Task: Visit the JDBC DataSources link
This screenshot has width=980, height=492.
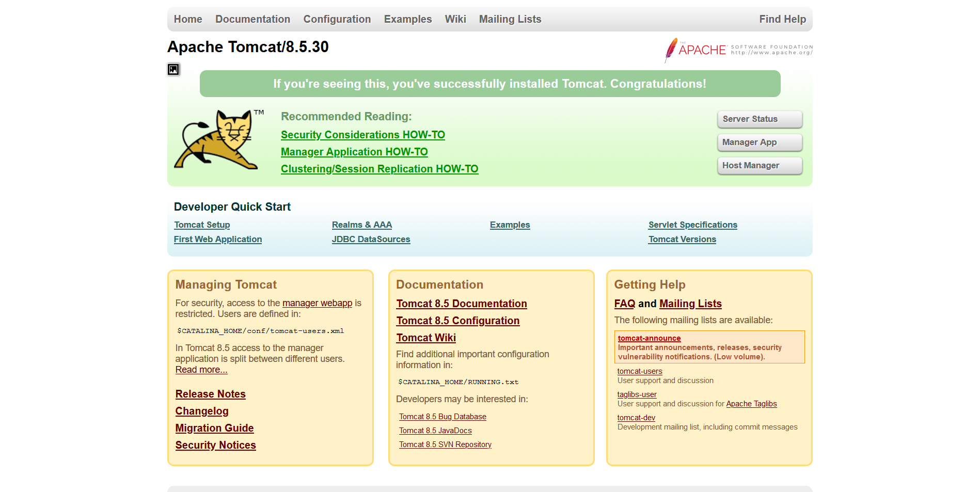Action: click(x=371, y=239)
